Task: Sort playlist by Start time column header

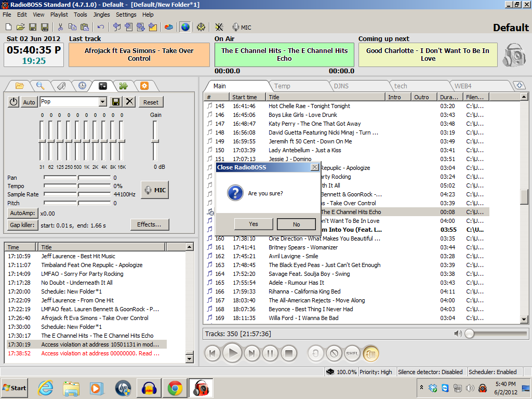Action: pyautogui.click(x=247, y=97)
